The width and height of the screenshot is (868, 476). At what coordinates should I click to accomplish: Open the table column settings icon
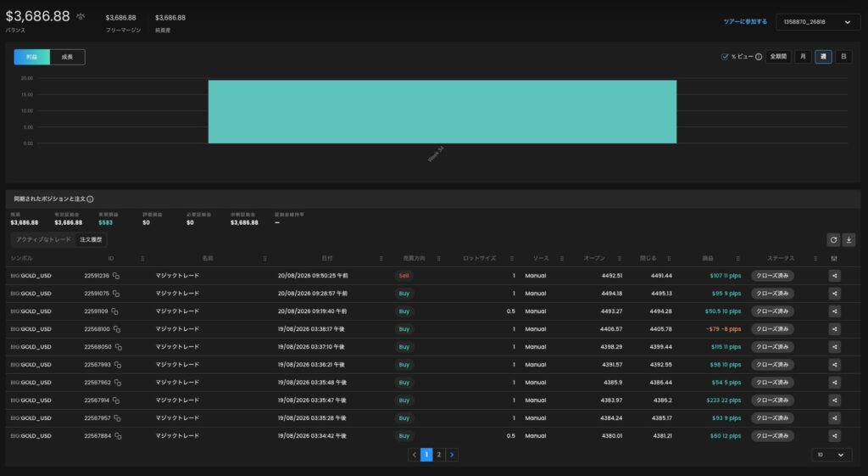click(x=834, y=258)
